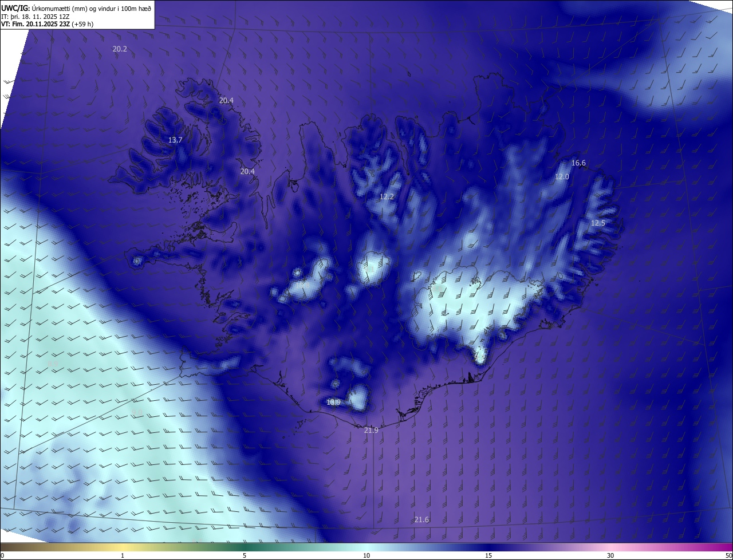Click the 12.0 value label
This screenshot has height=560, width=733.
point(562,177)
